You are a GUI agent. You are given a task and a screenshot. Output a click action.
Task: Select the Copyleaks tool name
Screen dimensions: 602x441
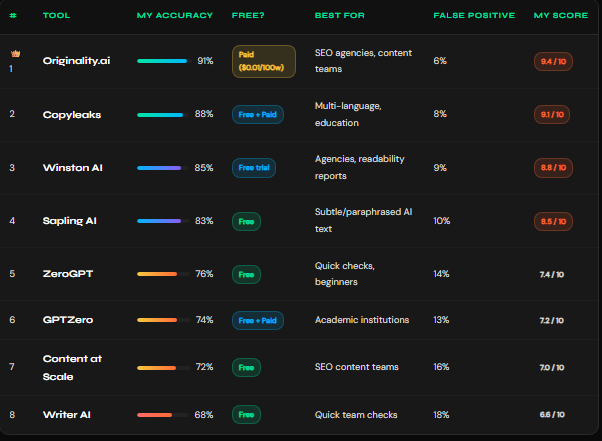point(72,114)
